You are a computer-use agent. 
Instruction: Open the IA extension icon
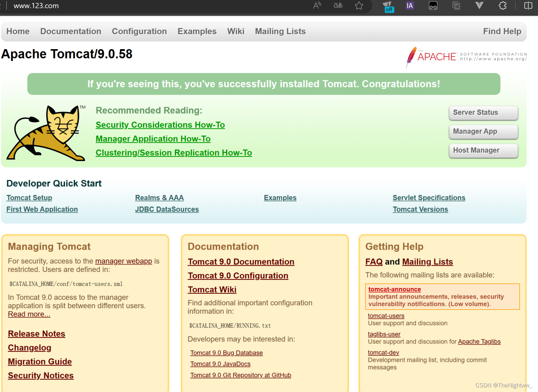(x=410, y=6)
